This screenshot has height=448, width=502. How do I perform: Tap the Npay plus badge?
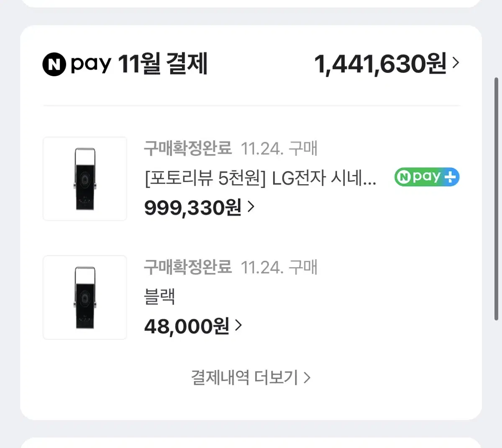point(427,177)
